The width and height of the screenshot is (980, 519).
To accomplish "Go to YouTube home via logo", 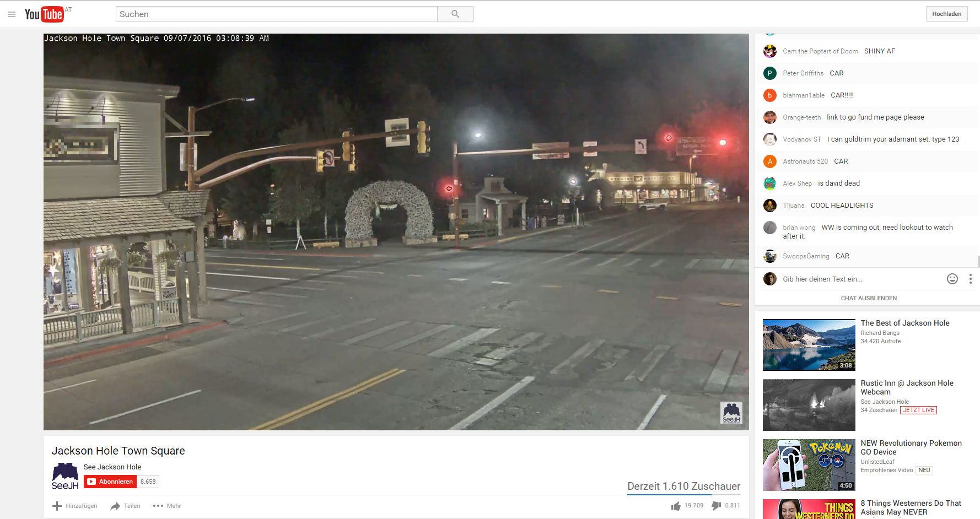I will (44, 14).
